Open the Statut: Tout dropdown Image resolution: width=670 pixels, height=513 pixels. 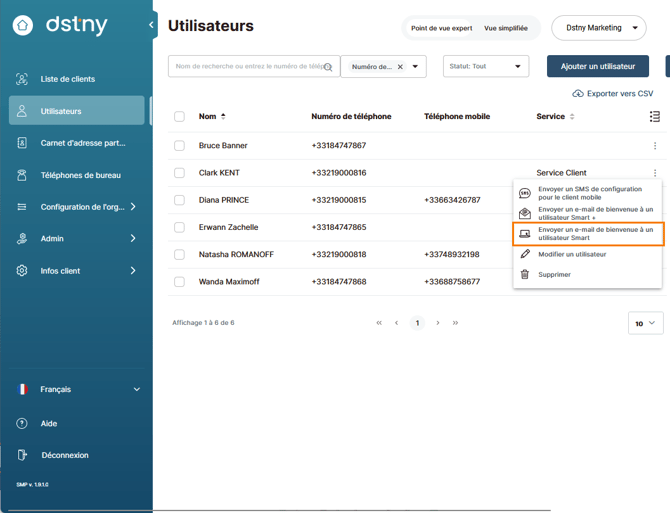(486, 66)
